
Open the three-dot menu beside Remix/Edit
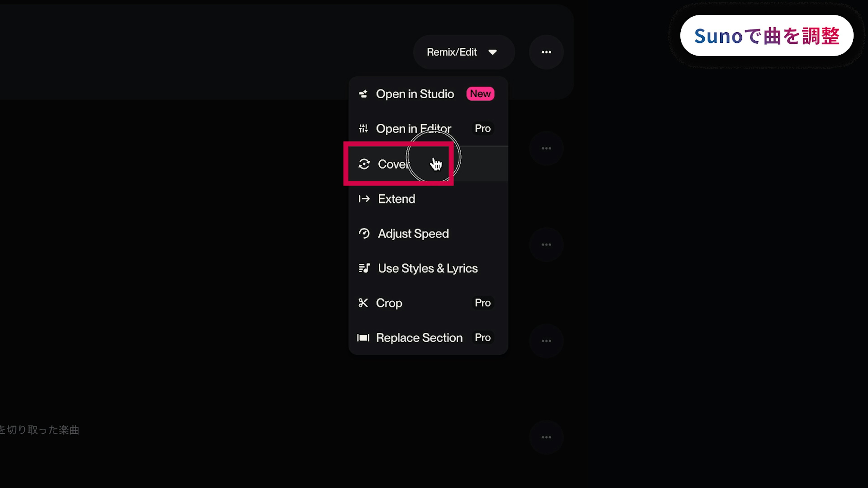point(546,52)
